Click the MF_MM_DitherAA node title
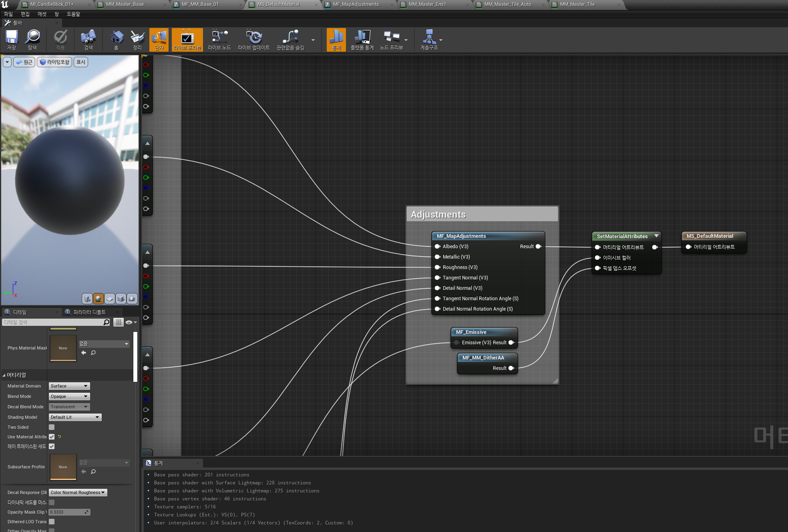This screenshot has width=788, height=532. 483,358
